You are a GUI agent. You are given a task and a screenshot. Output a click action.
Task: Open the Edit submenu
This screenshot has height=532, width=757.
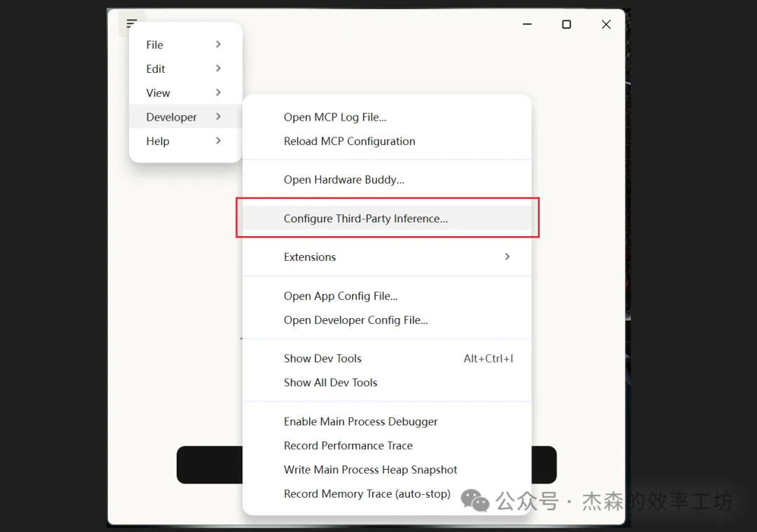point(156,69)
